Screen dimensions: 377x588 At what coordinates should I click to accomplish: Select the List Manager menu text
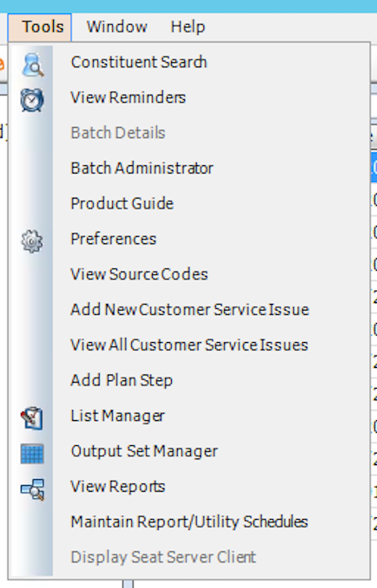[x=118, y=415]
